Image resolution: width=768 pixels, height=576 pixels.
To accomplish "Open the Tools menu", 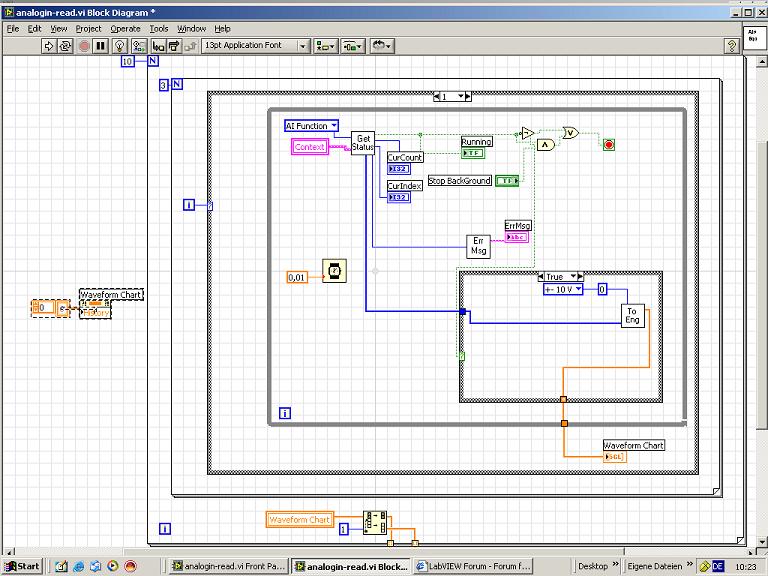I will tap(159, 29).
